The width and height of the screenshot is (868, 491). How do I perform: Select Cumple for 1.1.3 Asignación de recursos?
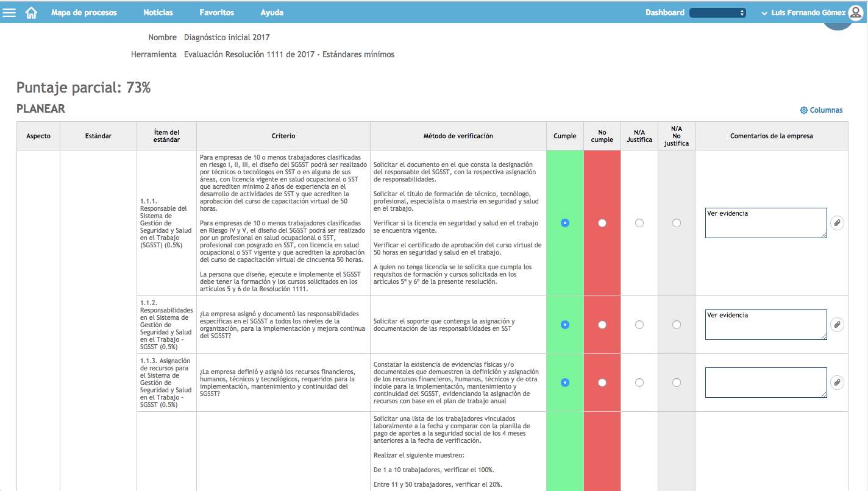[x=565, y=383]
